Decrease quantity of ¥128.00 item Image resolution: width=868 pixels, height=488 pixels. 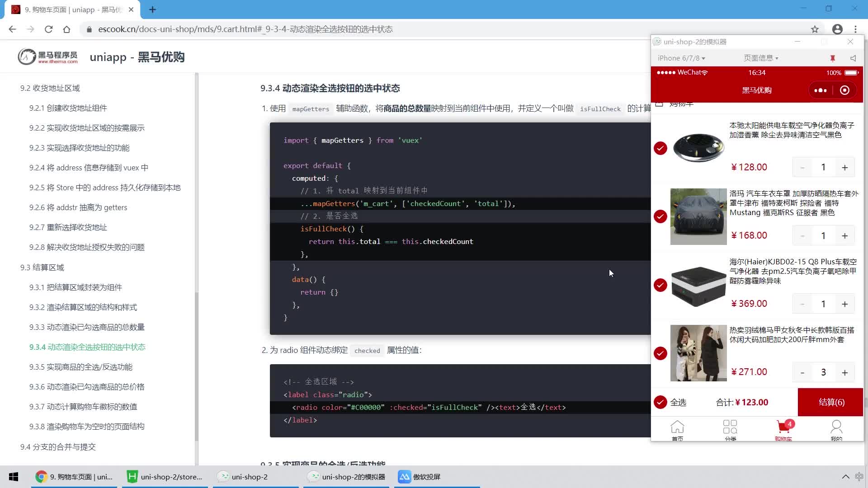click(802, 168)
